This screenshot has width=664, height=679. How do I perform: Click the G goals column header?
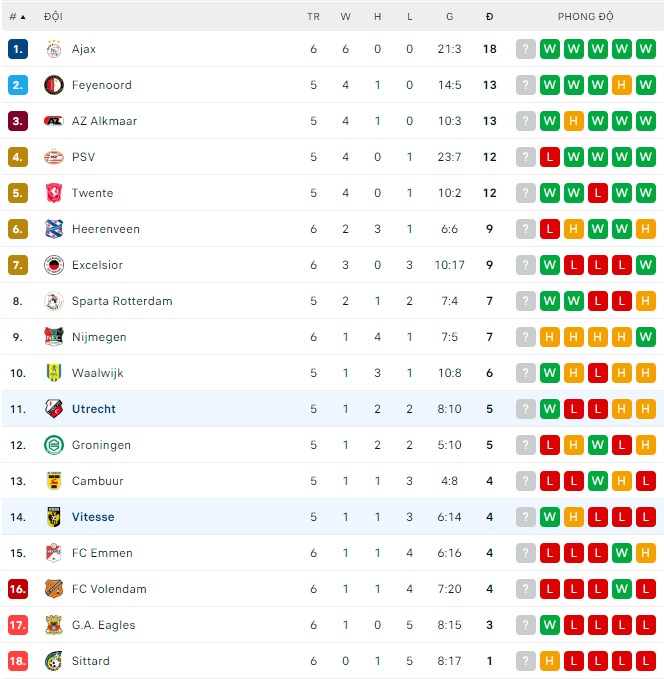(449, 17)
